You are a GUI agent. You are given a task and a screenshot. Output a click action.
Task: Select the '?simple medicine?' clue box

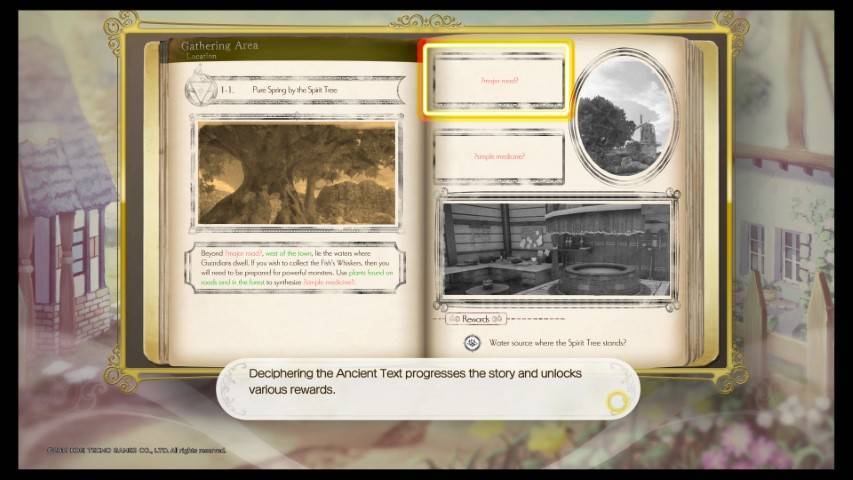(498, 156)
